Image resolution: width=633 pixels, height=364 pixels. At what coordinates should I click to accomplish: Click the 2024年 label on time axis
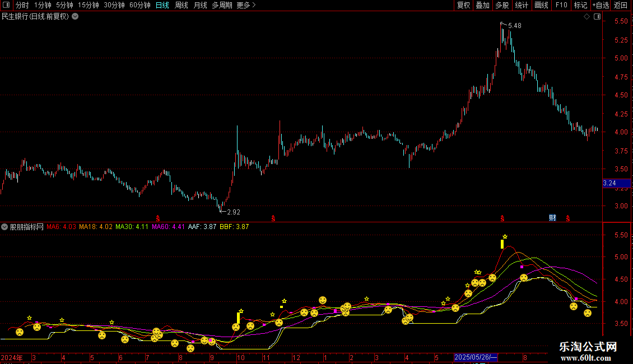pyautogui.click(x=12, y=357)
